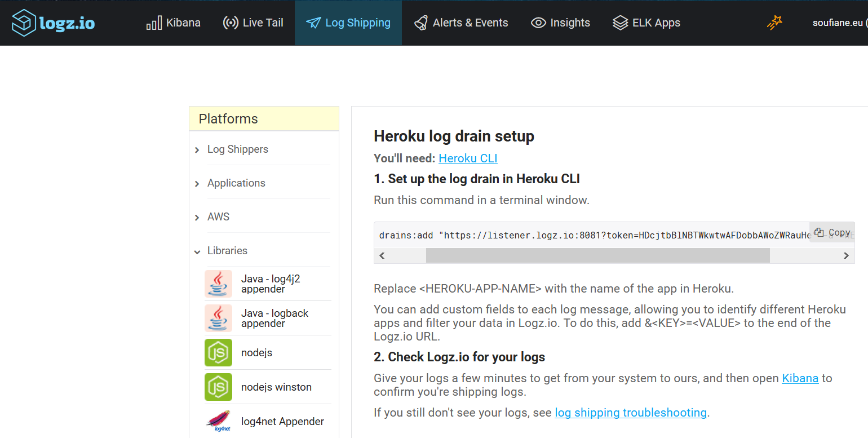Click the Live Tail broadcast icon
This screenshot has width=868, height=438.
pyautogui.click(x=231, y=23)
